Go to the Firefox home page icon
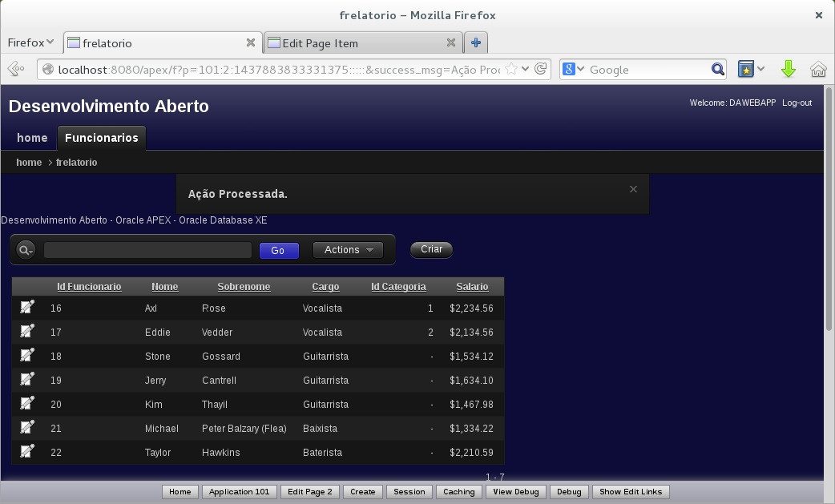835x504 pixels. pos(817,70)
